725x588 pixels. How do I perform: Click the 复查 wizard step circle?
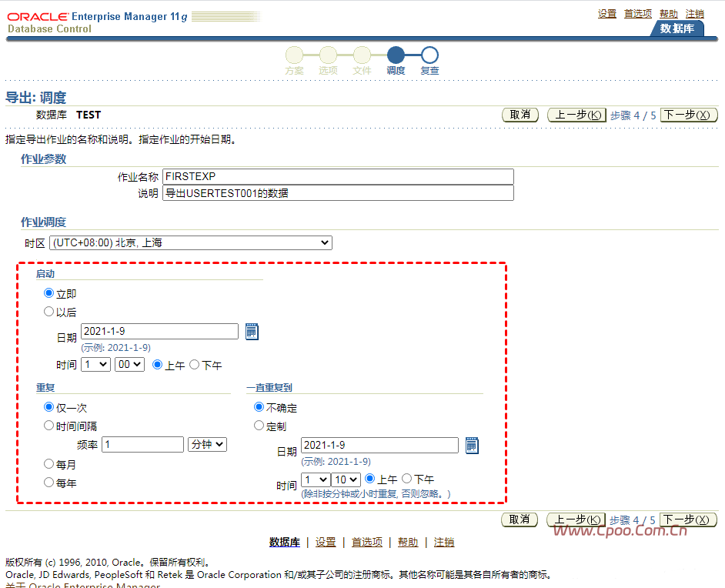tap(429, 55)
